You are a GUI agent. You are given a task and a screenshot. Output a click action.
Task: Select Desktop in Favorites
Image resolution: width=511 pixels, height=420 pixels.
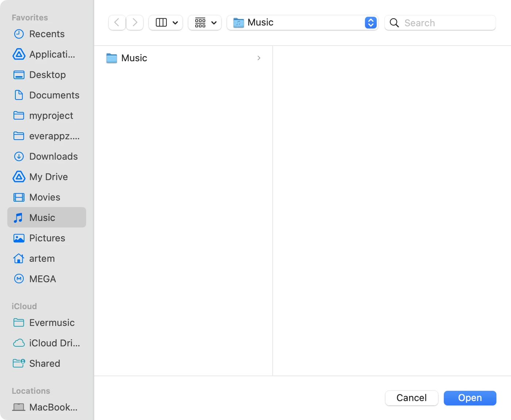[47, 75]
